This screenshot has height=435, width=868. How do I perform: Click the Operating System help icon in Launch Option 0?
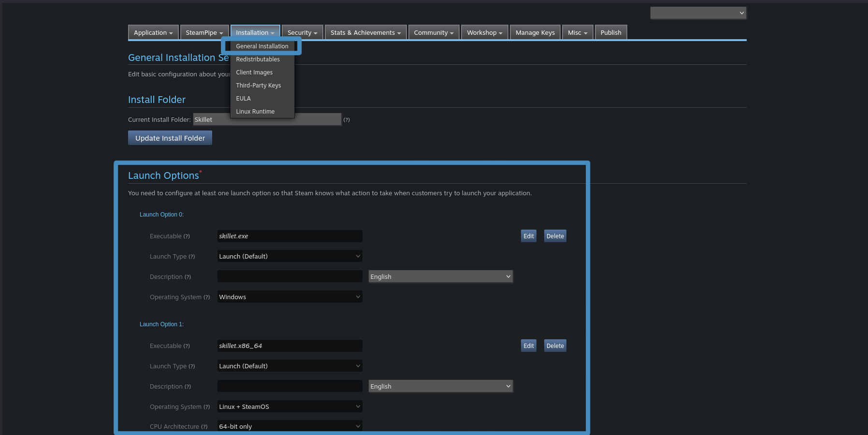click(206, 297)
